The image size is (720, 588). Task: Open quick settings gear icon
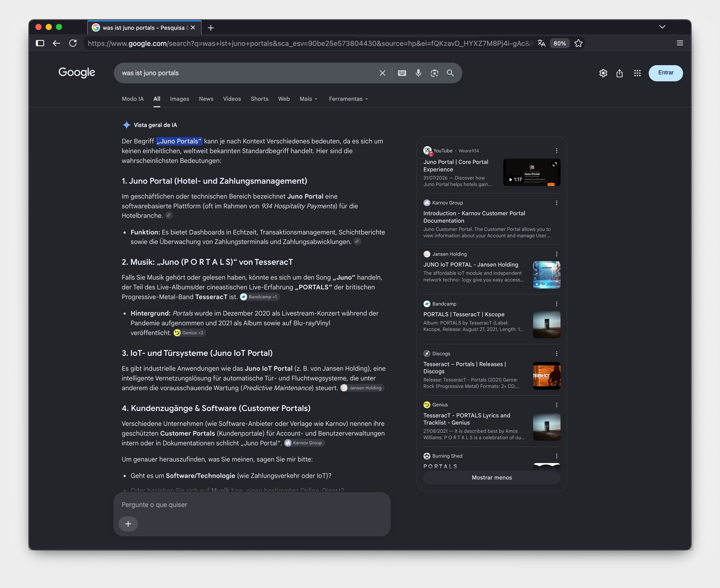(x=603, y=73)
